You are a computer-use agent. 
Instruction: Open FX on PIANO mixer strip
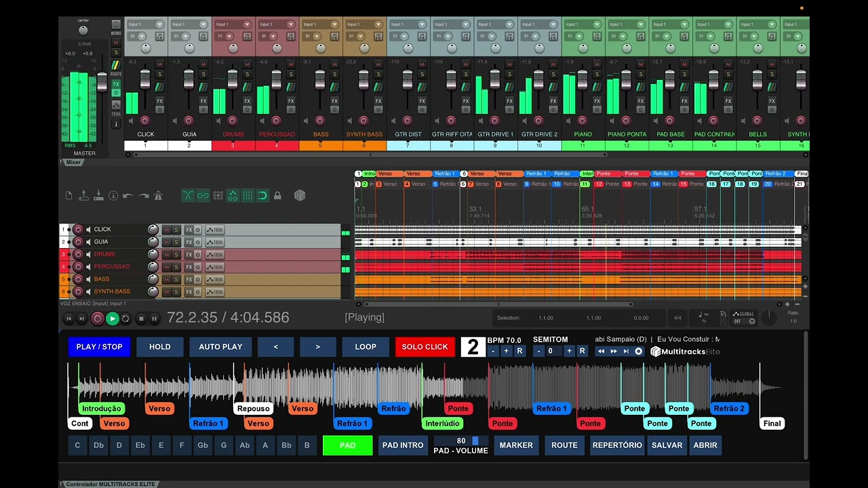(x=597, y=101)
